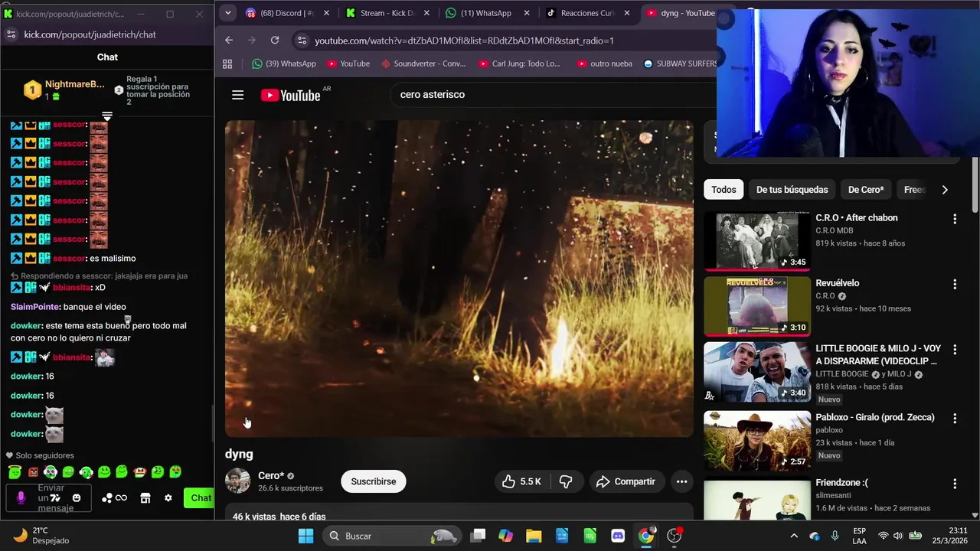Open Carl Jung bookmark
980x551 pixels.
(519, 64)
